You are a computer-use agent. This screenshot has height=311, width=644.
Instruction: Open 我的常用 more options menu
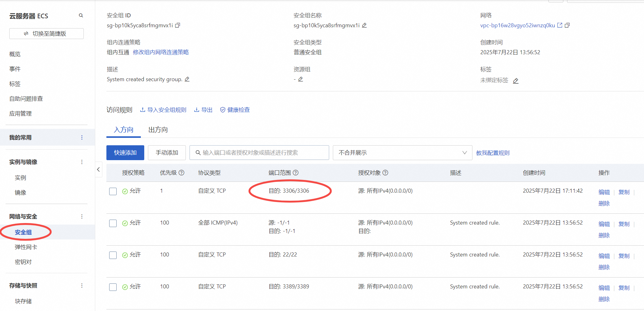(82, 138)
